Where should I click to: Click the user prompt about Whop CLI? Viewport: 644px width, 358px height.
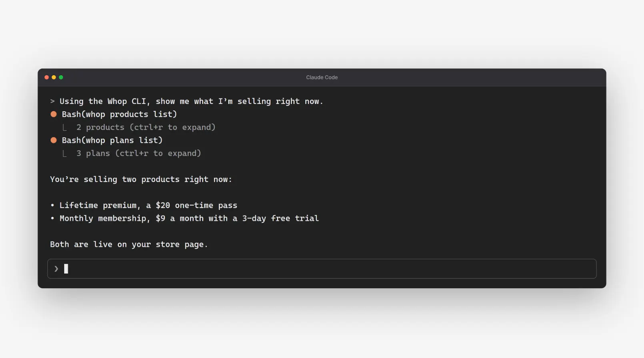187,101
